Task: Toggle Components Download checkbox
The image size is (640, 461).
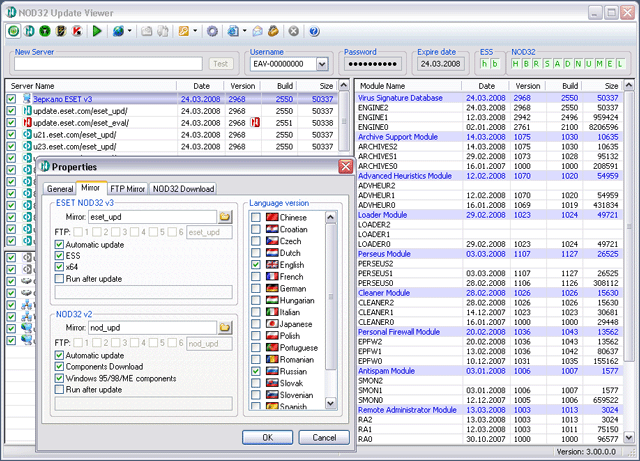Action: click(x=59, y=367)
